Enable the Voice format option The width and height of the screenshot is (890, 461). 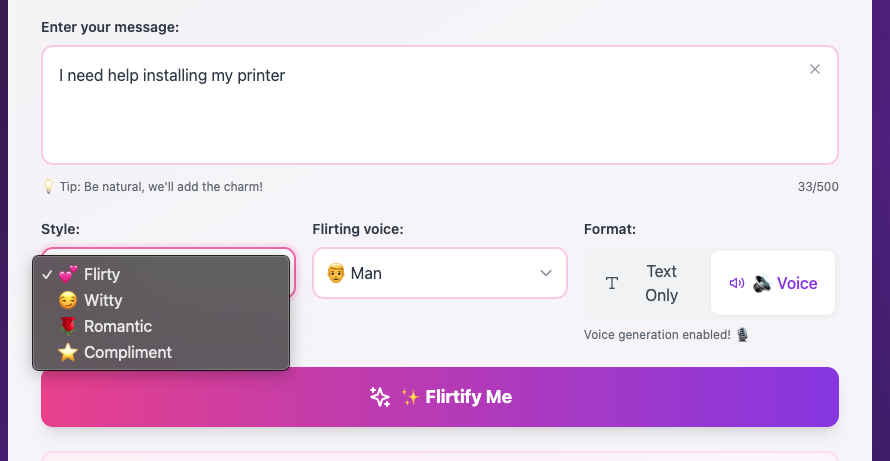coord(773,283)
